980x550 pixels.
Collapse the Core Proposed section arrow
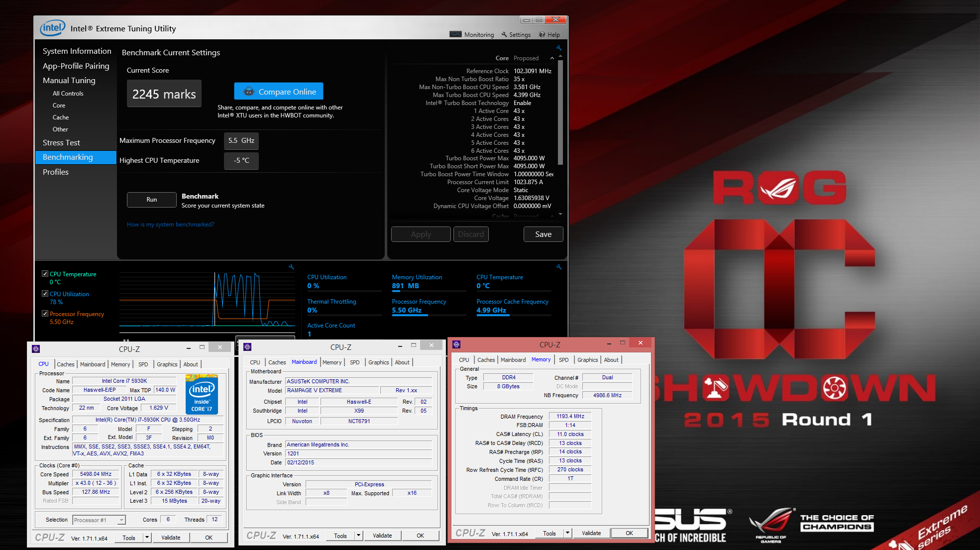coord(552,58)
